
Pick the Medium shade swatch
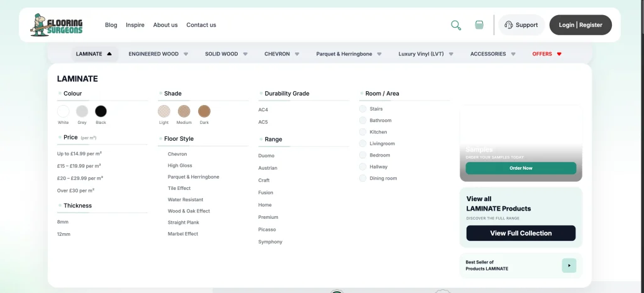(x=184, y=111)
